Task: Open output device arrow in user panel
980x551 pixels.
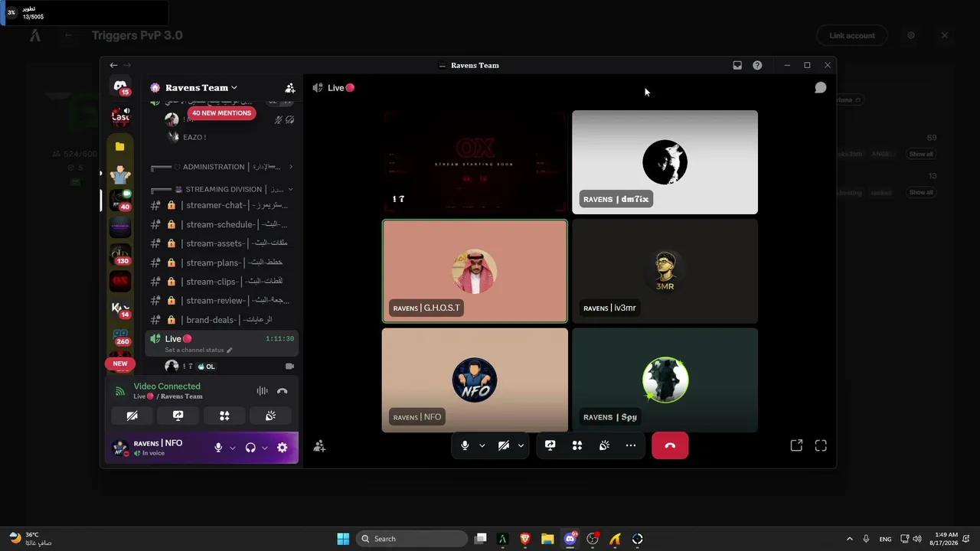Action: pyautogui.click(x=265, y=448)
